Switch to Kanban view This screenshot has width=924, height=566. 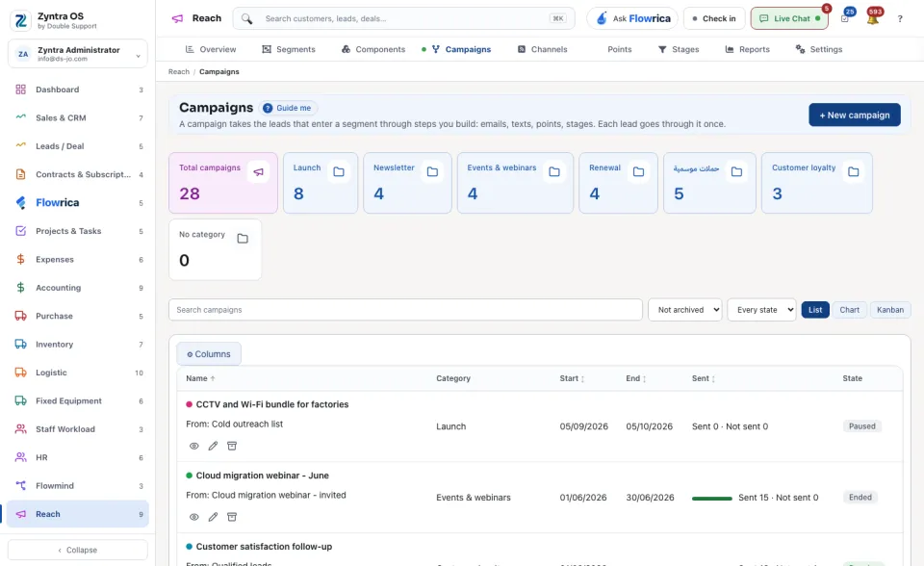tap(889, 310)
